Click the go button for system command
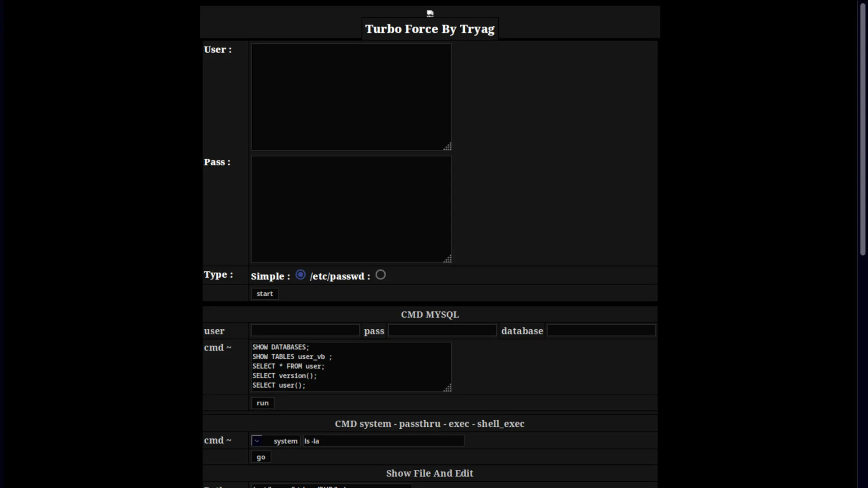The width and height of the screenshot is (868, 488). tap(261, 457)
